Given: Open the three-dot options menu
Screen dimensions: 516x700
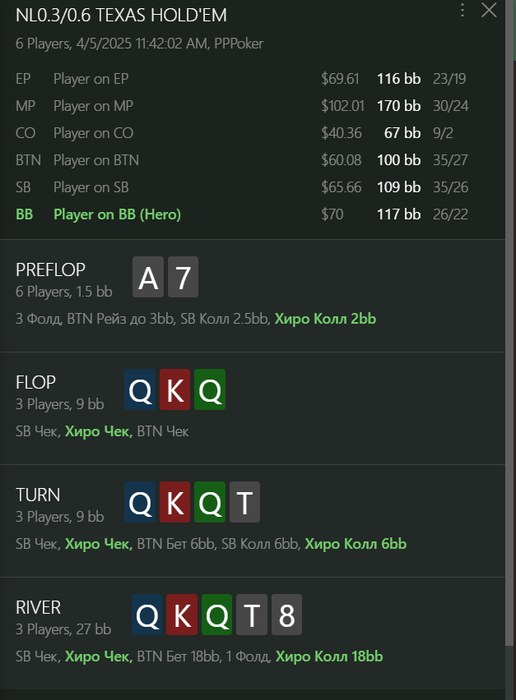Looking at the screenshot, I should pyautogui.click(x=462, y=10).
